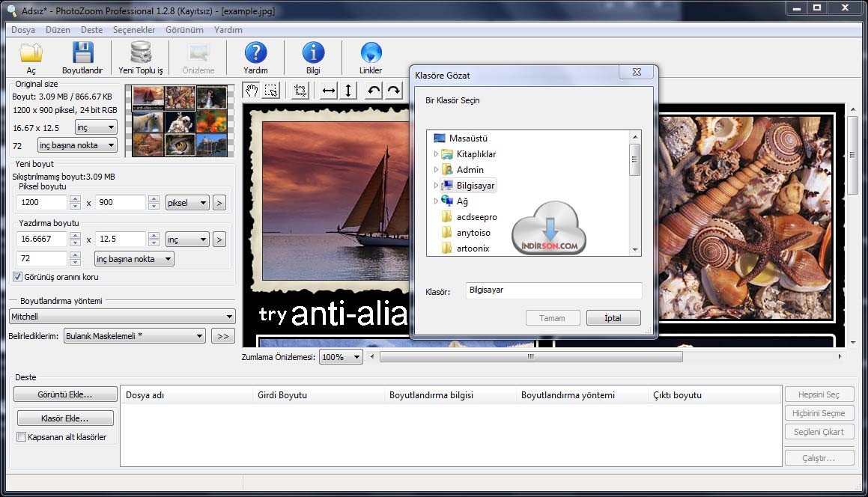Viewport: 868px width, 497px height.
Task: Click the pixel width field 1200
Action: pos(42,203)
